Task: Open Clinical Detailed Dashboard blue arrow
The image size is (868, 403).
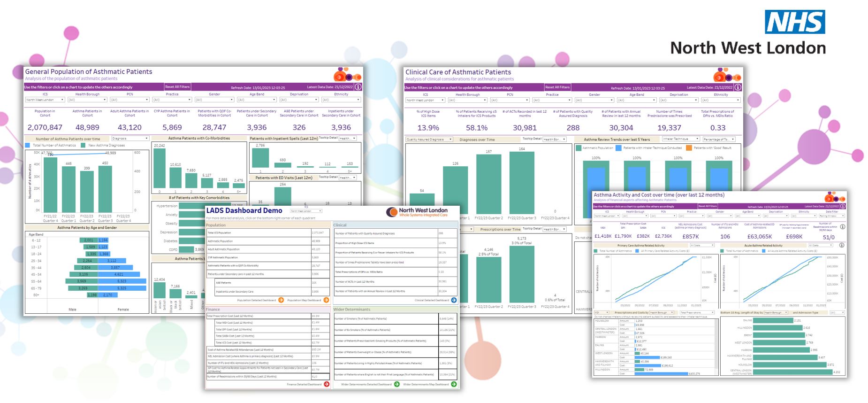Action: coord(454,300)
